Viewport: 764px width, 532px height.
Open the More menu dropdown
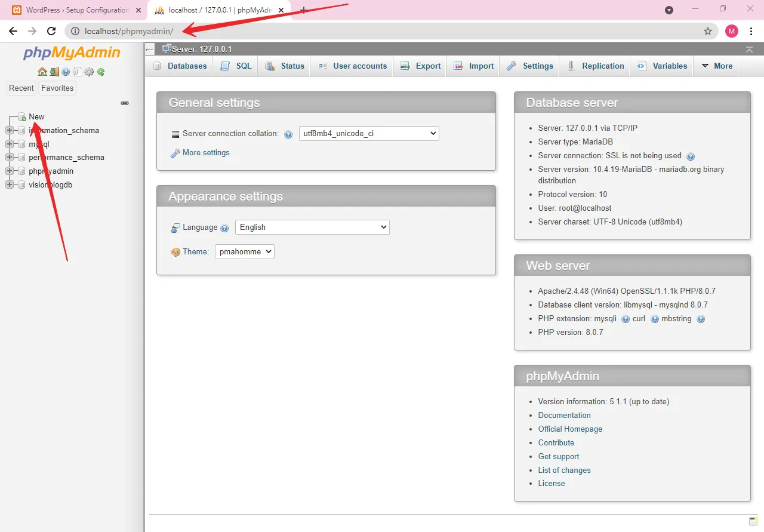pos(716,66)
